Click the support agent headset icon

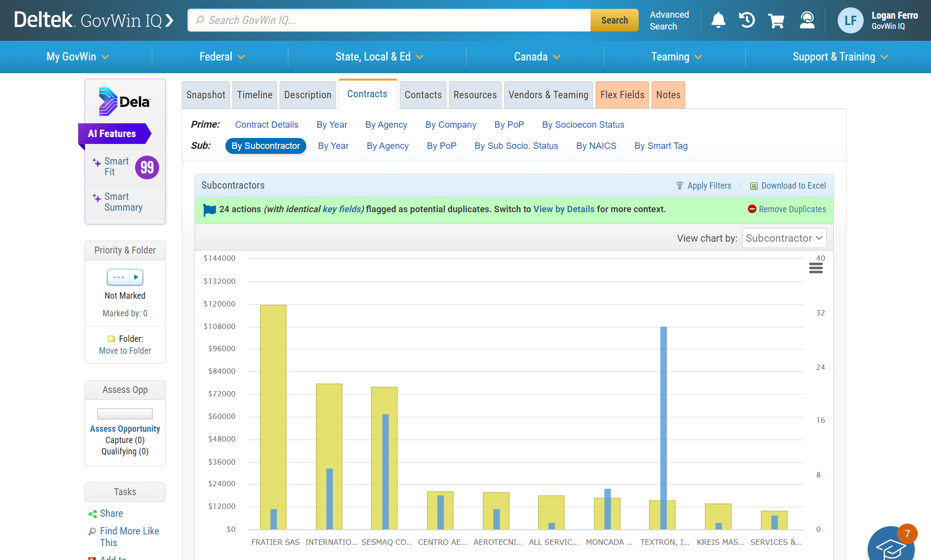[x=807, y=20]
